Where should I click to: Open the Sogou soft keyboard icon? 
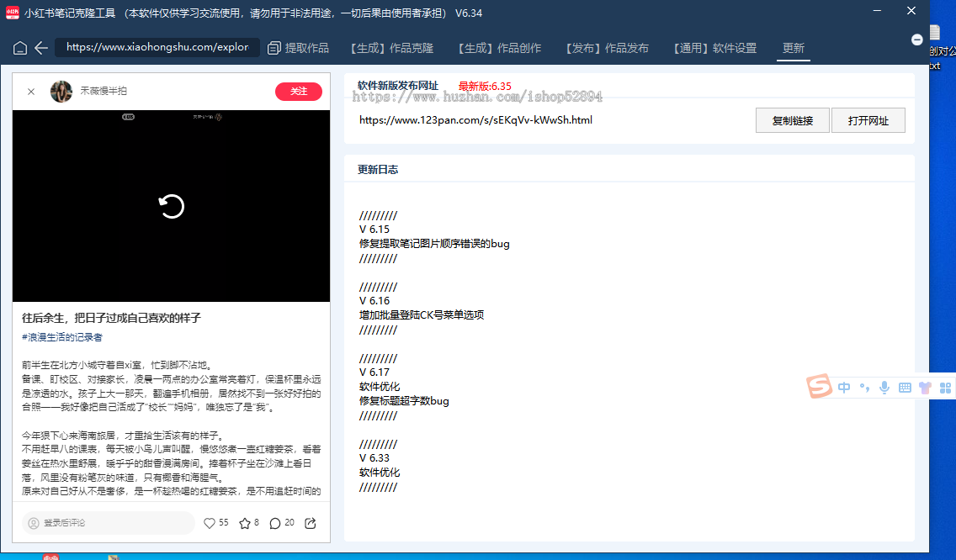[905, 388]
